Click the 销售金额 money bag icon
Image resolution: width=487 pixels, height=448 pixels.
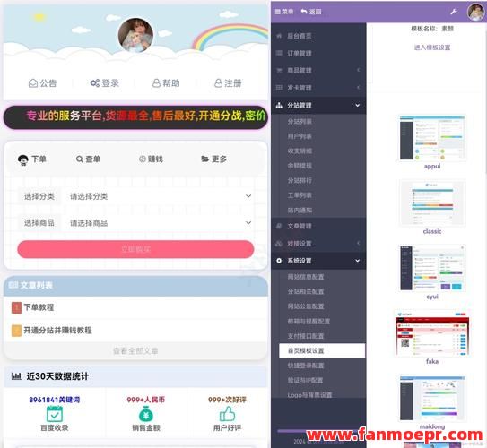pyautogui.click(x=145, y=414)
